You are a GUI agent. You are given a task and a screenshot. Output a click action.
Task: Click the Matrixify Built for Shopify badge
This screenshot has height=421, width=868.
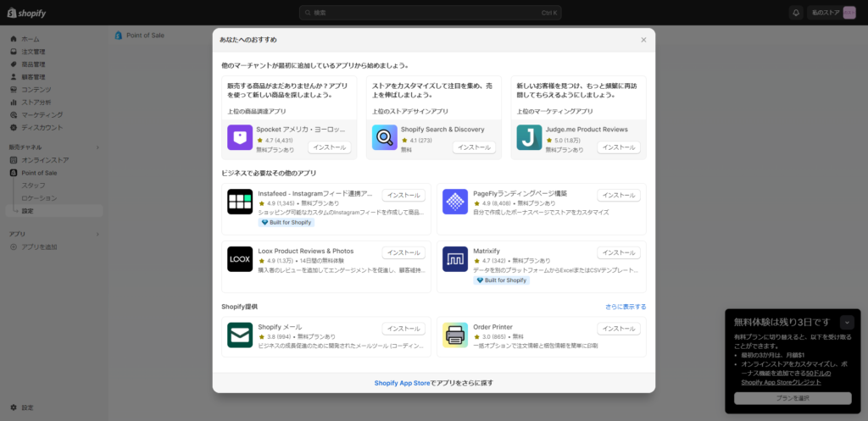tap(502, 280)
